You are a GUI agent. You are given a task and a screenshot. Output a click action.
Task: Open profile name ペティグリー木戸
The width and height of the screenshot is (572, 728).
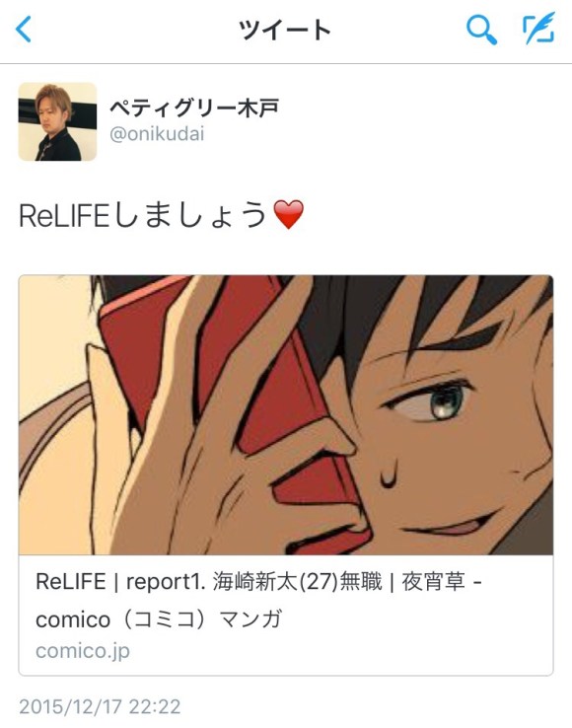pyautogui.click(x=194, y=109)
